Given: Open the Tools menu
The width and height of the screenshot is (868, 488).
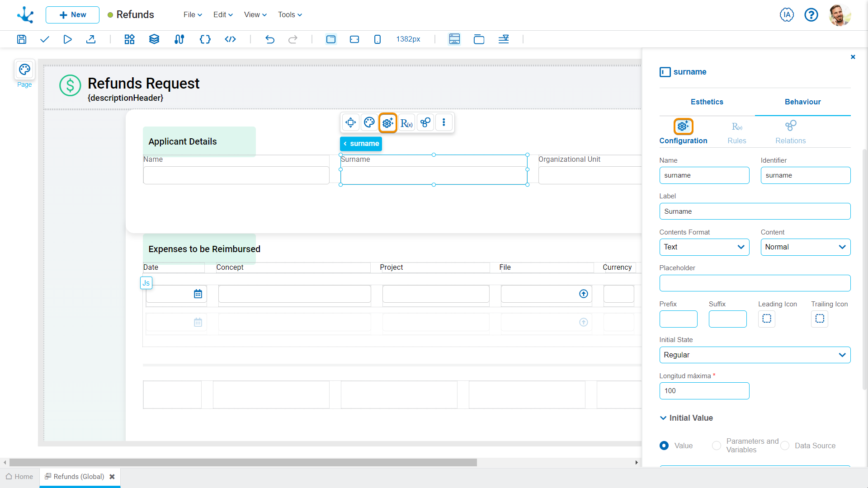Looking at the screenshot, I should click(x=290, y=15).
